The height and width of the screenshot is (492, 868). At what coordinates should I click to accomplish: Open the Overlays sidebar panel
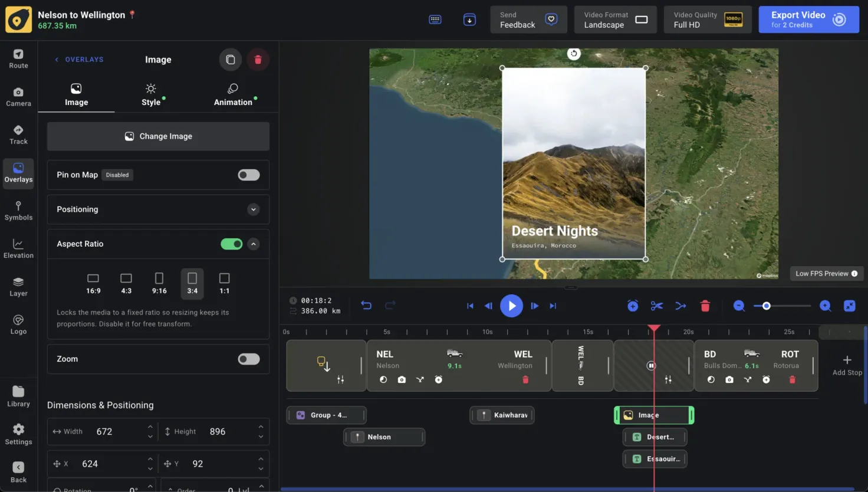(18, 173)
